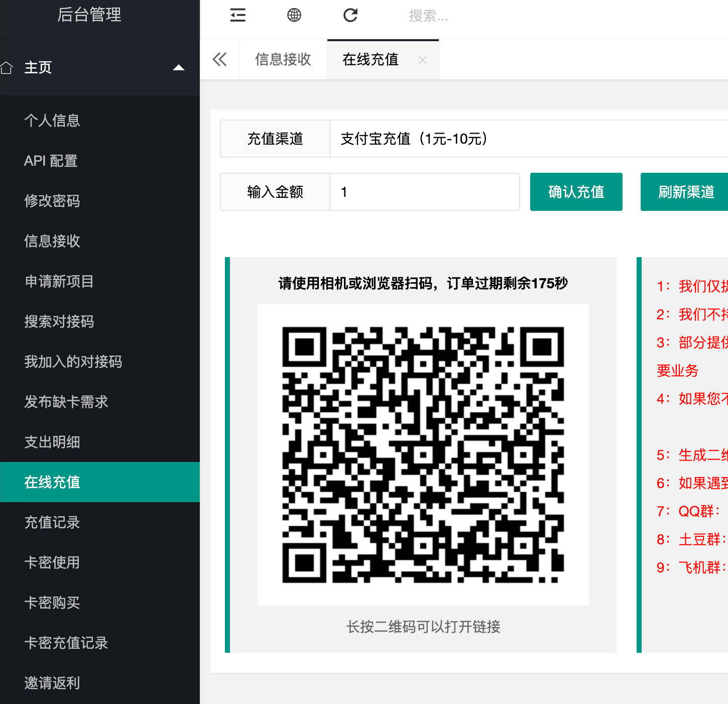Open the globe website icon
728x704 pixels.
coord(294,15)
